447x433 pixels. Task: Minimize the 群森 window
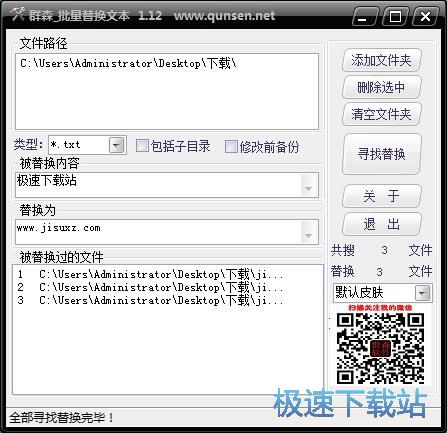pyautogui.click(x=365, y=17)
